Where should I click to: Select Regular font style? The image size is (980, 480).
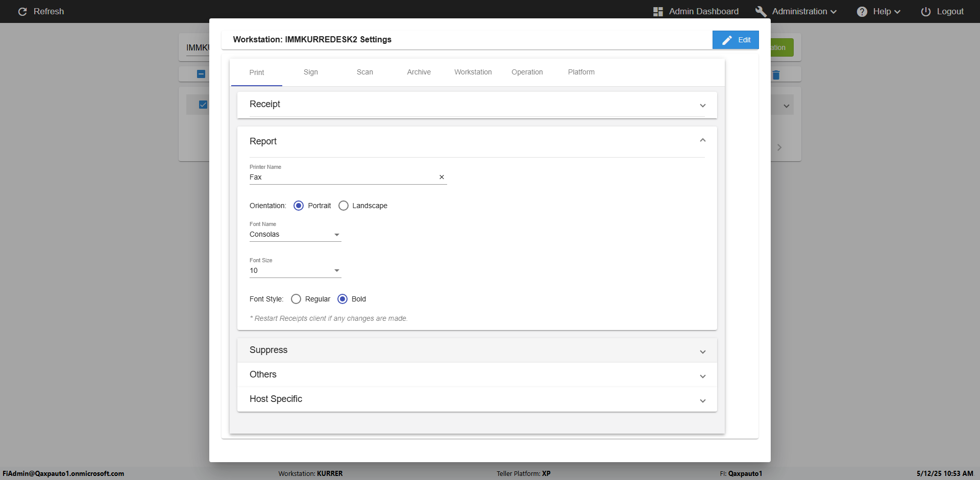click(x=296, y=299)
